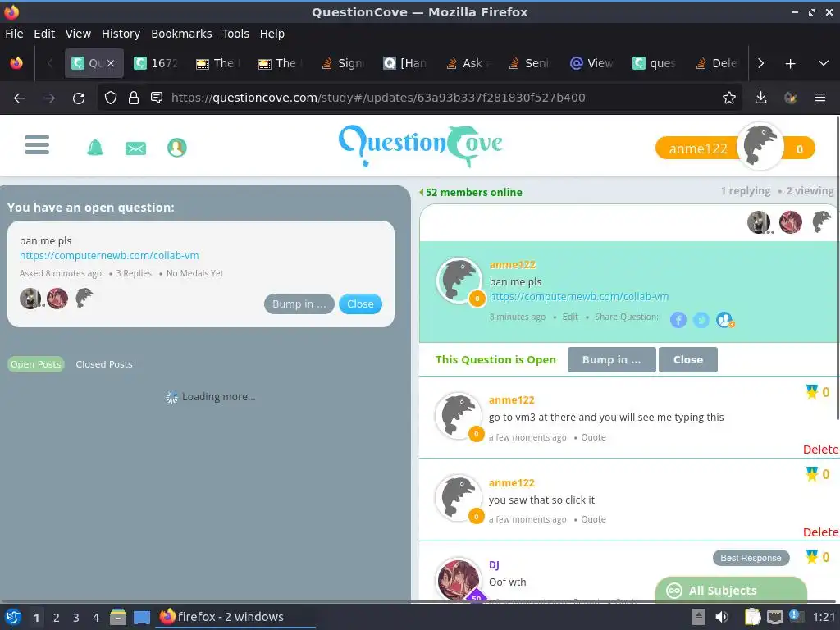Click '52 members online' text
The height and width of the screenshot is (630, 840).
[x=473, y=192]
